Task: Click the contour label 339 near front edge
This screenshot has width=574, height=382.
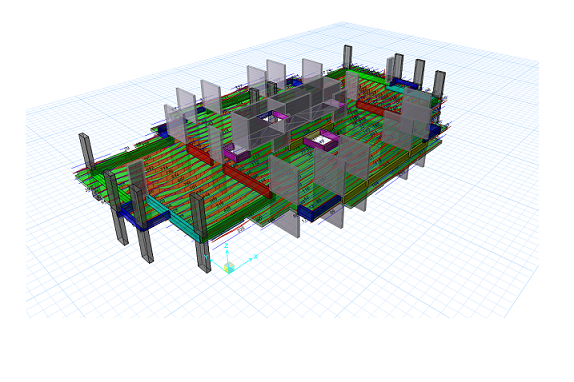Action: tap(241, 230)
